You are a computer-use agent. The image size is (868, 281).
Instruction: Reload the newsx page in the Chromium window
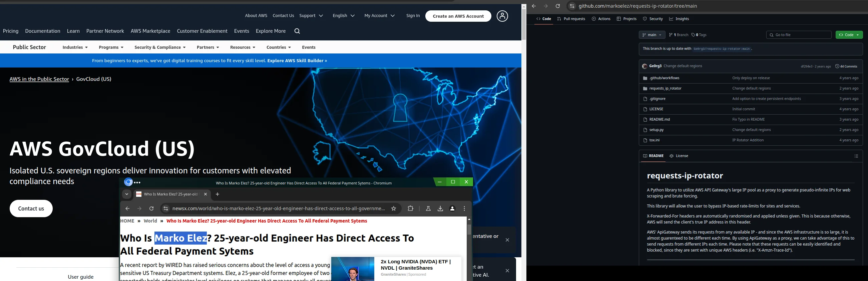[152, 208]
